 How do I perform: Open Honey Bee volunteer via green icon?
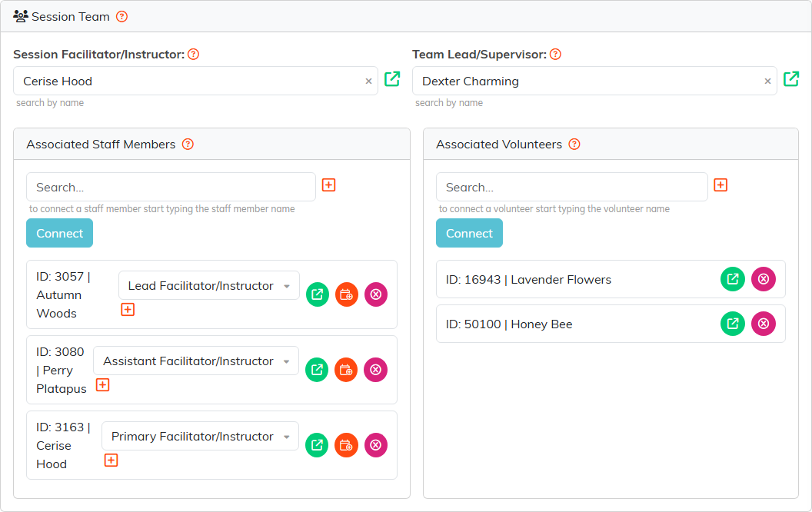click(x=733, y=324)
